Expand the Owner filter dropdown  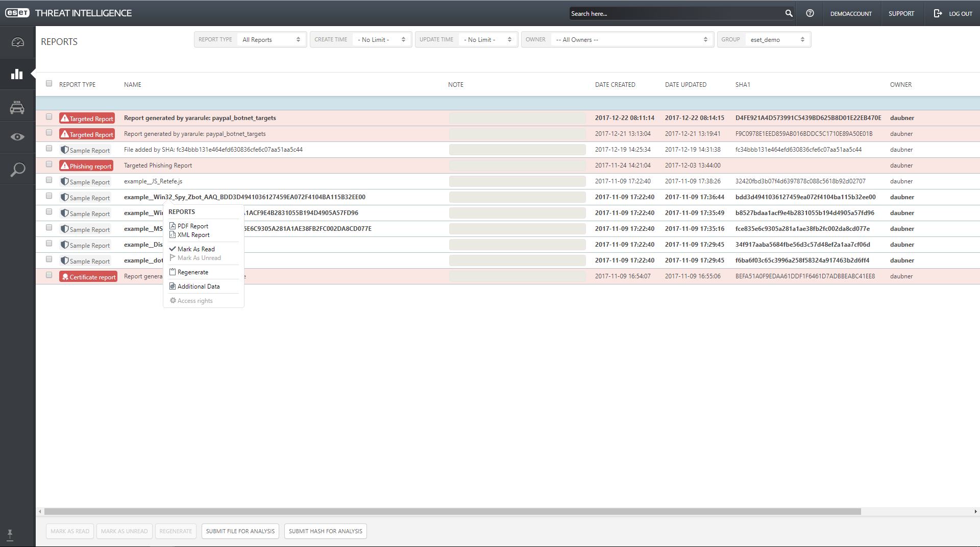pyautogui.click(x=631, y=40)
